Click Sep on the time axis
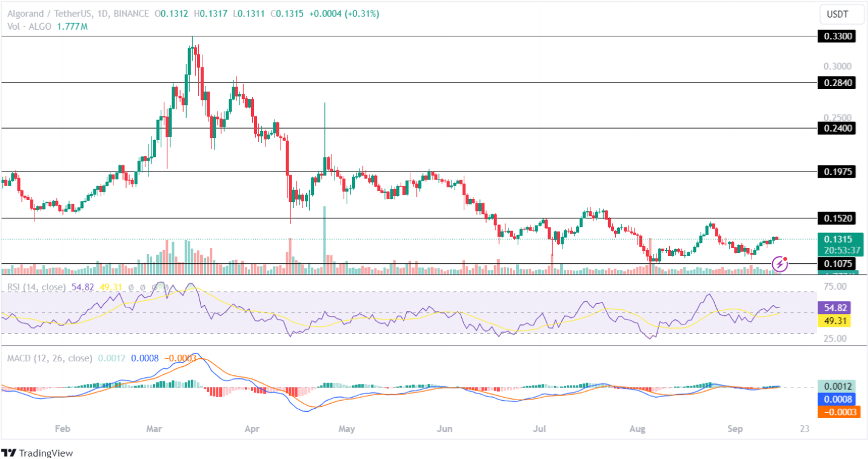 pos(734,429)
